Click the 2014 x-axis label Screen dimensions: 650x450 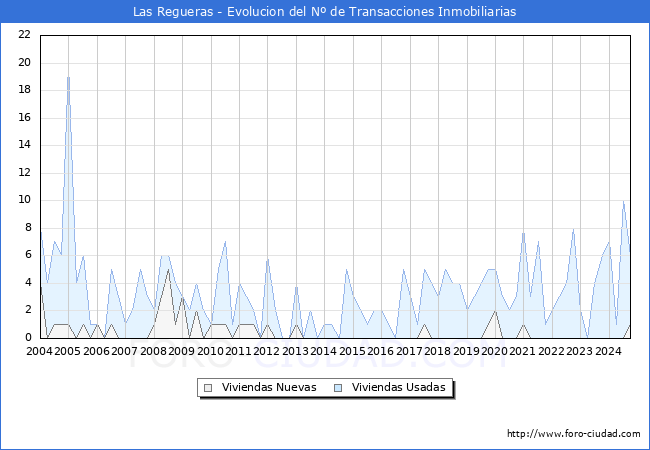coord(324,351)
